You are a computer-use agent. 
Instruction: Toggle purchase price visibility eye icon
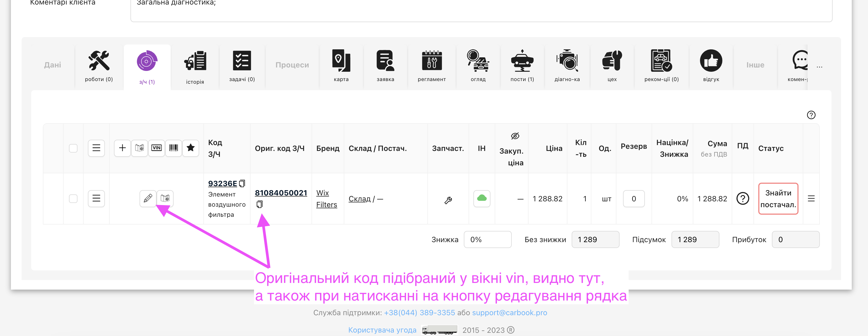515,136
